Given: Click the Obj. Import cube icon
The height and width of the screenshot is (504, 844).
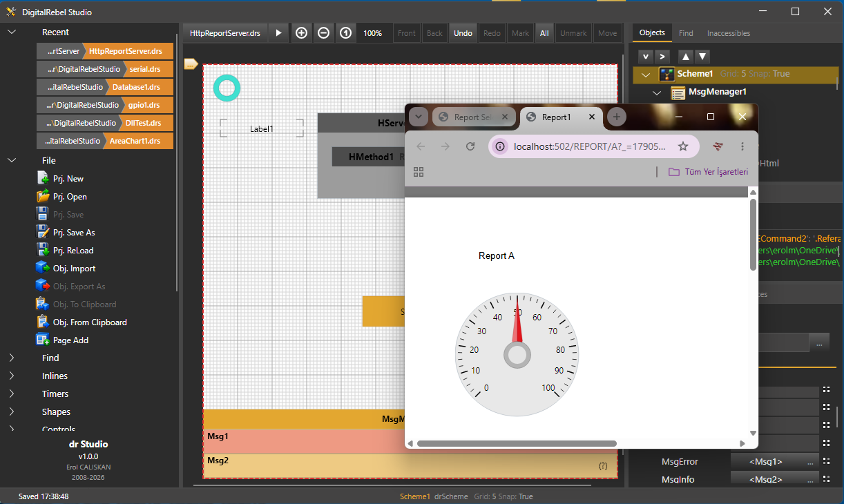Looking at the screenshot, I should point(43,268).
